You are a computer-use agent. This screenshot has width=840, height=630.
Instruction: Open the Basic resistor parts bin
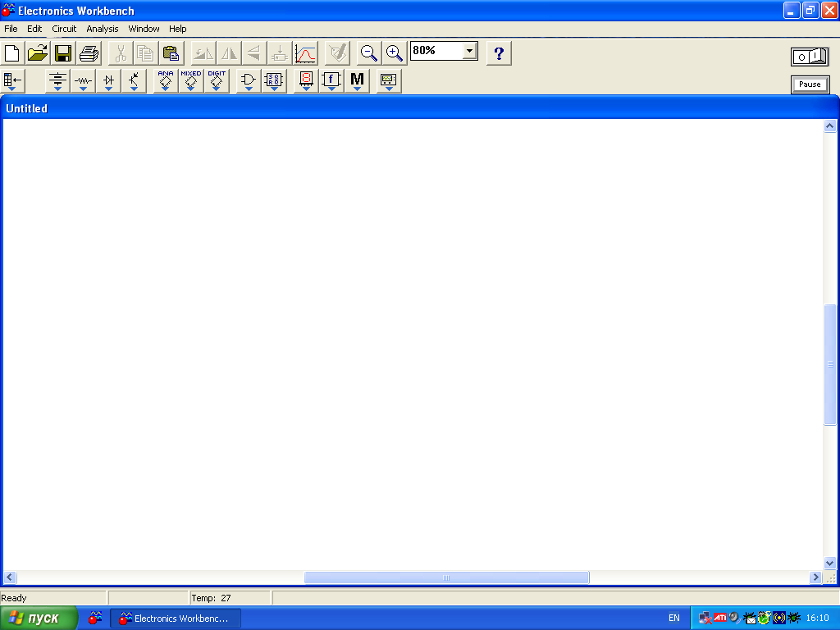click(83, 80)
